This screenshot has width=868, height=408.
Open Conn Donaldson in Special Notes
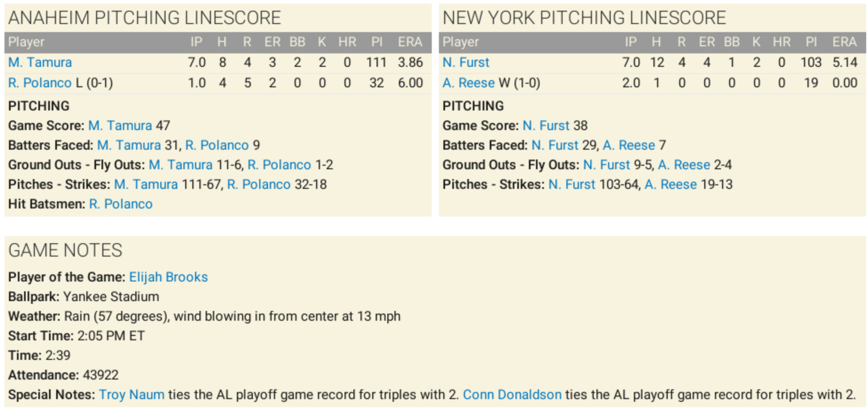pyautogui.click(x=512, y=395)
